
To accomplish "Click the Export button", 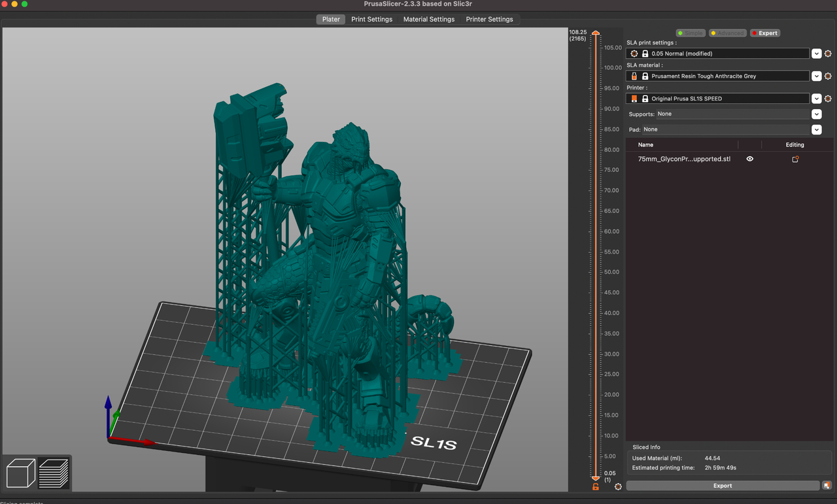I will [723, 486].
